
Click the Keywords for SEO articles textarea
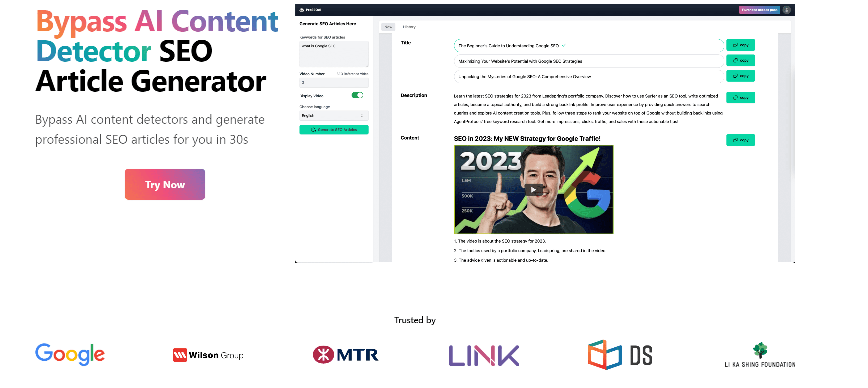(x=334, y=54)
